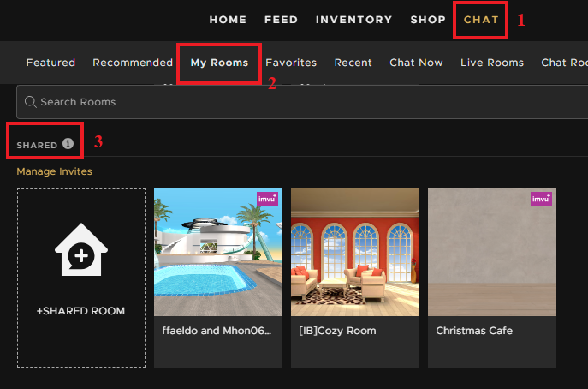The image size is (588, 389).
Task: Click the SHARED section heading
Action: tap(37, 145)
